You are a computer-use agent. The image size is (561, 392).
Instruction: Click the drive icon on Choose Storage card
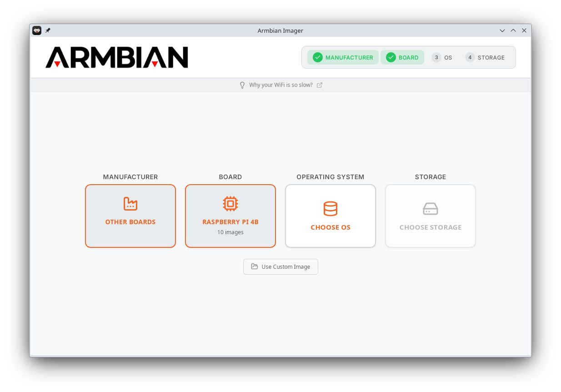[x=430, y=209]
